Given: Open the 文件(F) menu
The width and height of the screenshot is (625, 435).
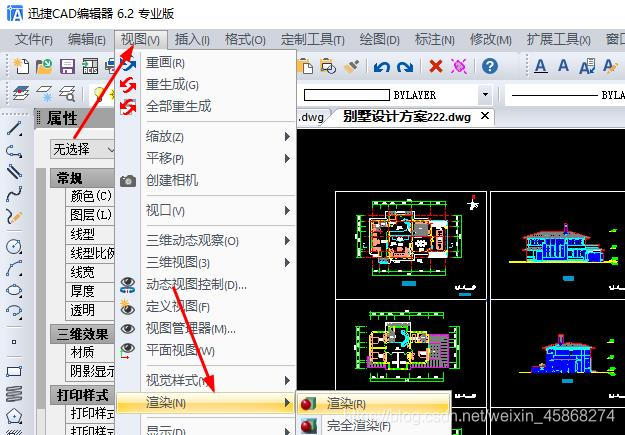Looking at the screenshot, I should [x=33, y=39].
